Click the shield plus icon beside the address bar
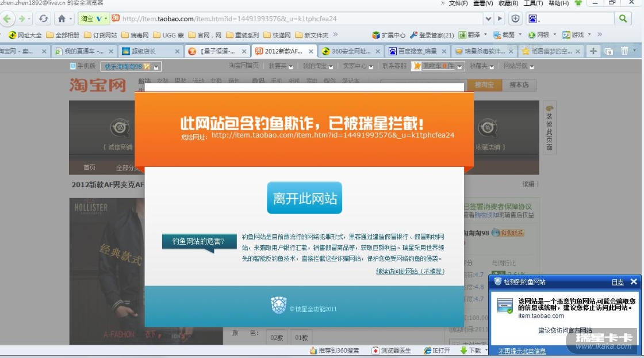This screenshot has height=358, width=644. 515,18
